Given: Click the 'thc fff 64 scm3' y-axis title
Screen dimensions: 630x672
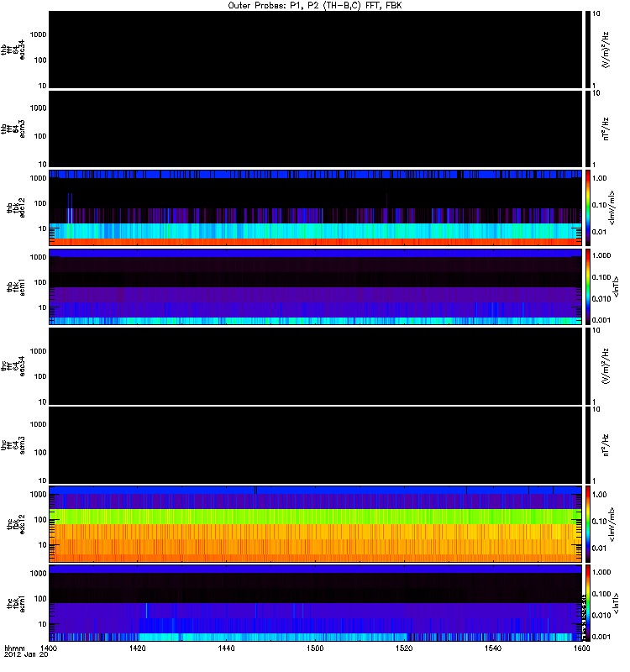Looking at the screenshot, I should click(x=13, y=446).
